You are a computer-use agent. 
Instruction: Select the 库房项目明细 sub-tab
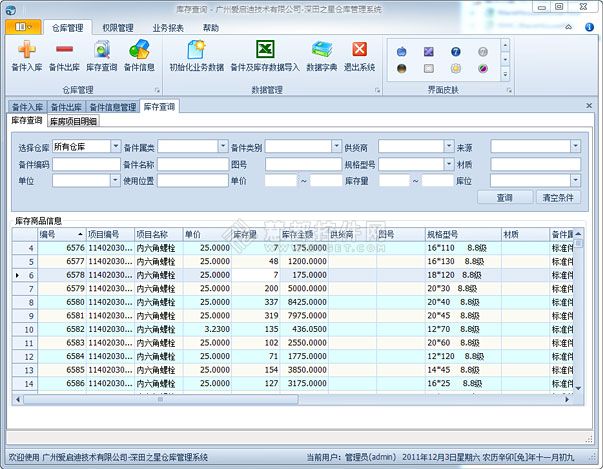(x=73, y=121)
